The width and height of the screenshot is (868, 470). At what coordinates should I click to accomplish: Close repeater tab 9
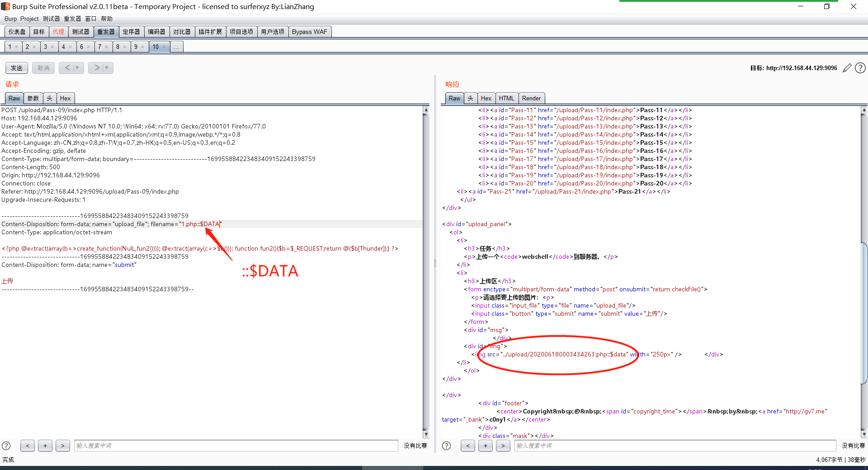(x=142, y=47)
